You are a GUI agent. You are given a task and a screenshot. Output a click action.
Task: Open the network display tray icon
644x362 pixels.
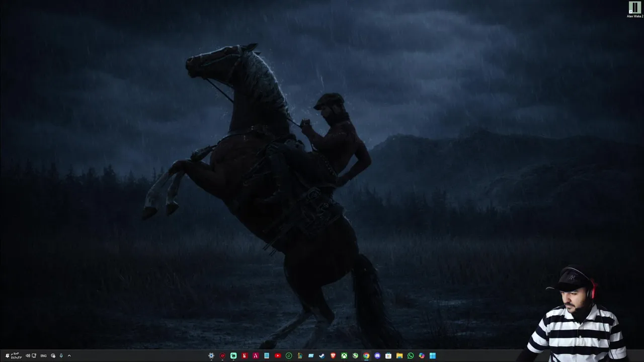coord(34,355)
